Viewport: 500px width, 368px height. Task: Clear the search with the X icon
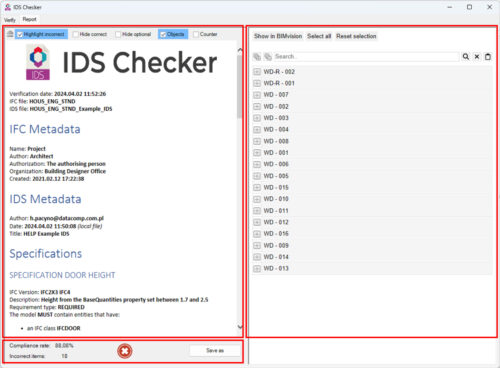(x=477, y=57)
